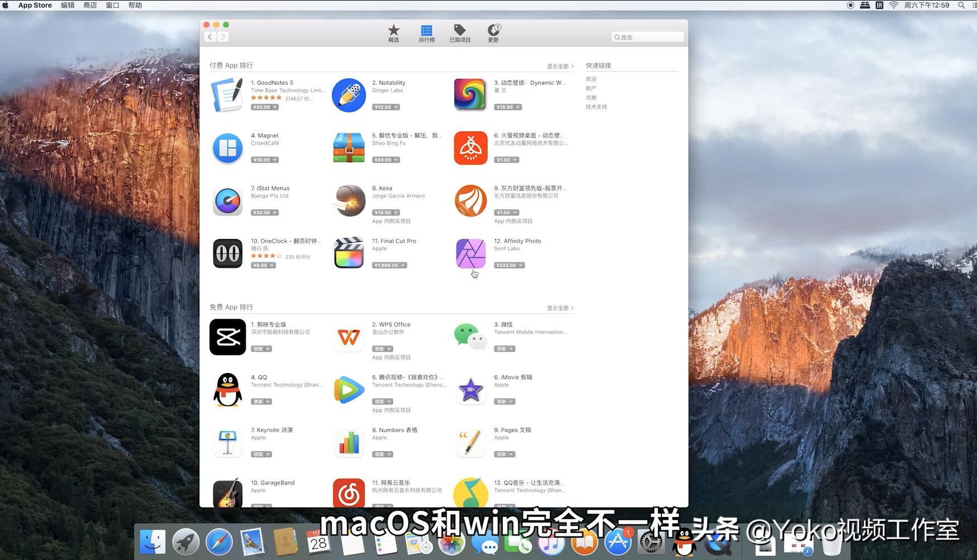Open the Tencent Video play icon
Screen dimensions: 977x560
click(349, 390)
